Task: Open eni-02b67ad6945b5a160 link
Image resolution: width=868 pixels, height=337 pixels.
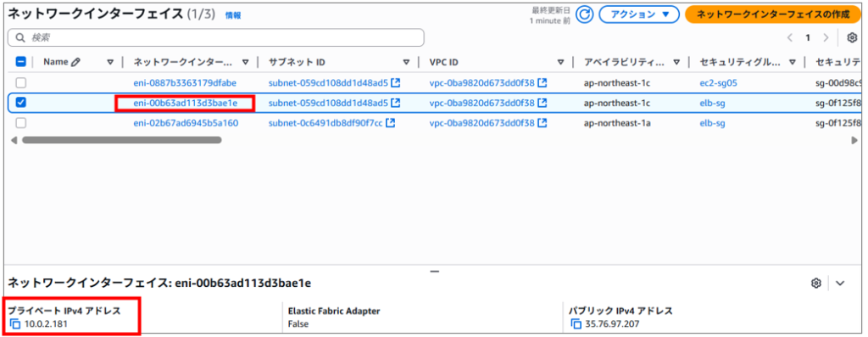Action: 186,123
